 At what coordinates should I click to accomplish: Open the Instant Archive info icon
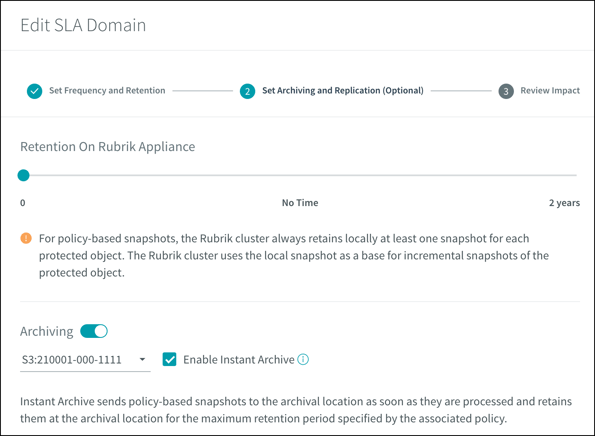point(303,359)
